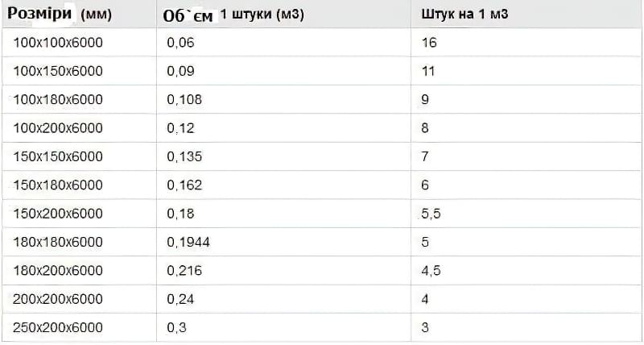Click the Штук на 1 м3 header

[x=464, y=15]
